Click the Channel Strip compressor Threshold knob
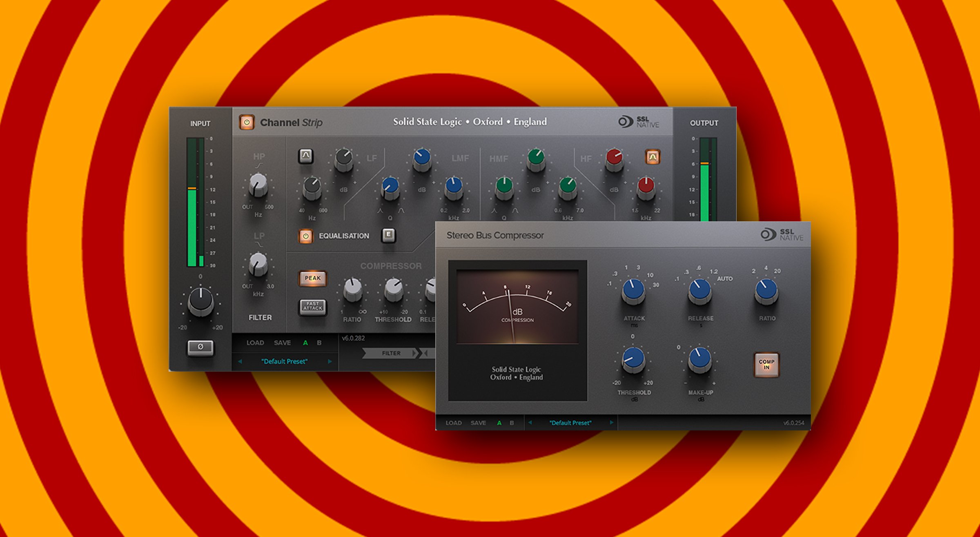Viewport: 980px width, 537px height. tap(394, 289)
